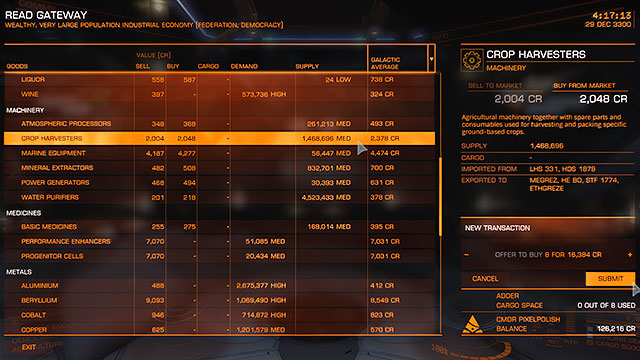Decrease purchase quantity with minus button
640x360 pixels.
467,255
